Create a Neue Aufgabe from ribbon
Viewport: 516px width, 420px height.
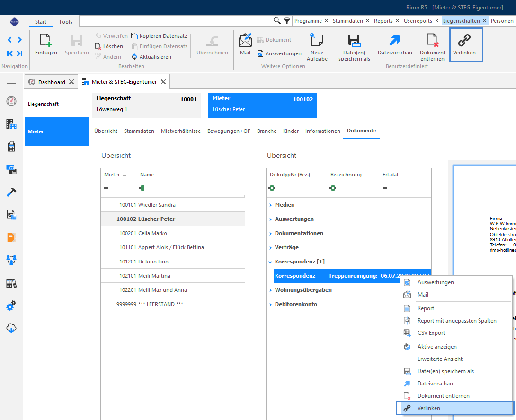317,47
